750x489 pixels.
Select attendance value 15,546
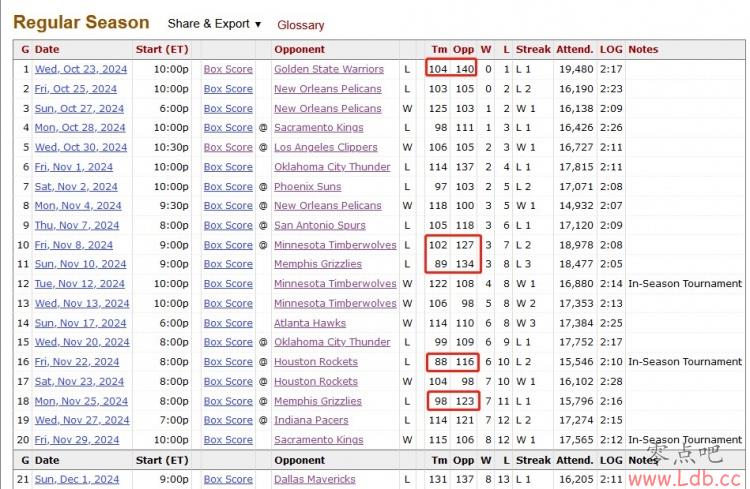point(576,362)
